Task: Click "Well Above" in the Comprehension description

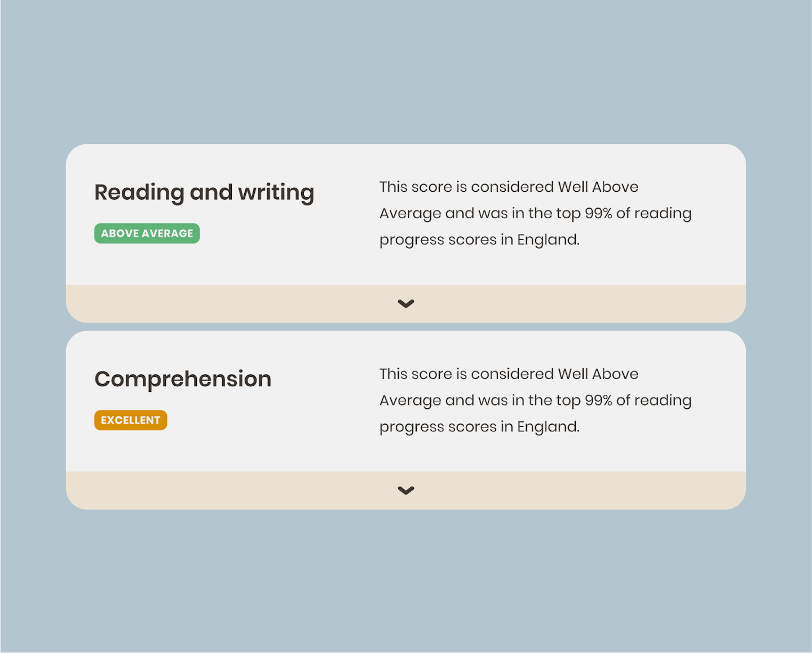Action: pos(598,374)
